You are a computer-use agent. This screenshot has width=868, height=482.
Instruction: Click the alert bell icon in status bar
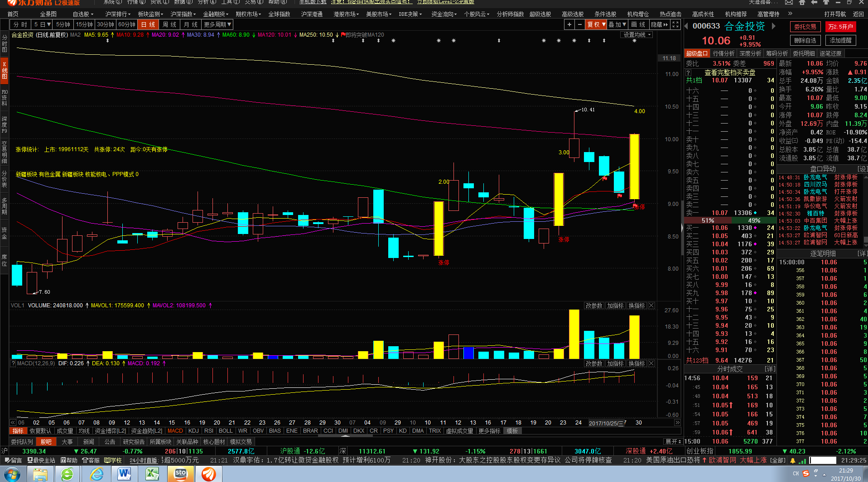tap(793, 461)
